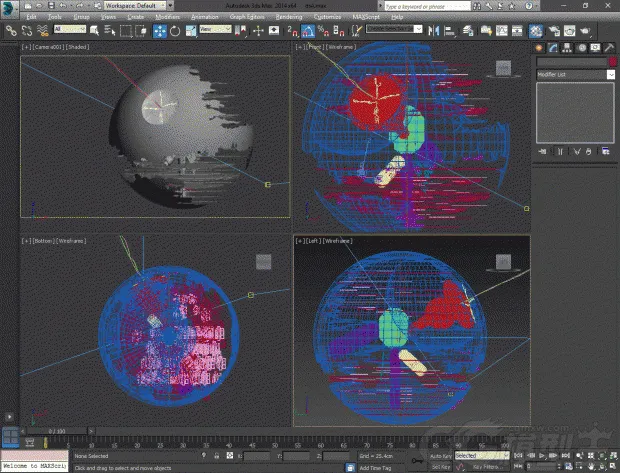Click the time slider 0 / 100 handle
Viewport: 620px width, 473px height.
57,431
